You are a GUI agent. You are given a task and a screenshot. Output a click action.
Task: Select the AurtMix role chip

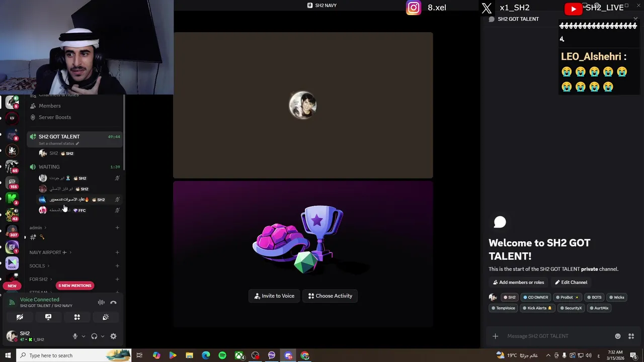coord(599,308)
